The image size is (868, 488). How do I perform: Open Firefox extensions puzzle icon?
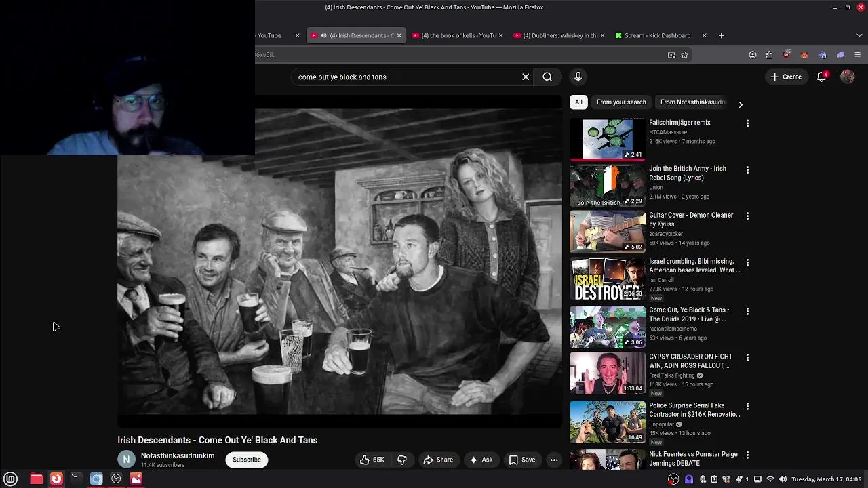click(769, 55)
